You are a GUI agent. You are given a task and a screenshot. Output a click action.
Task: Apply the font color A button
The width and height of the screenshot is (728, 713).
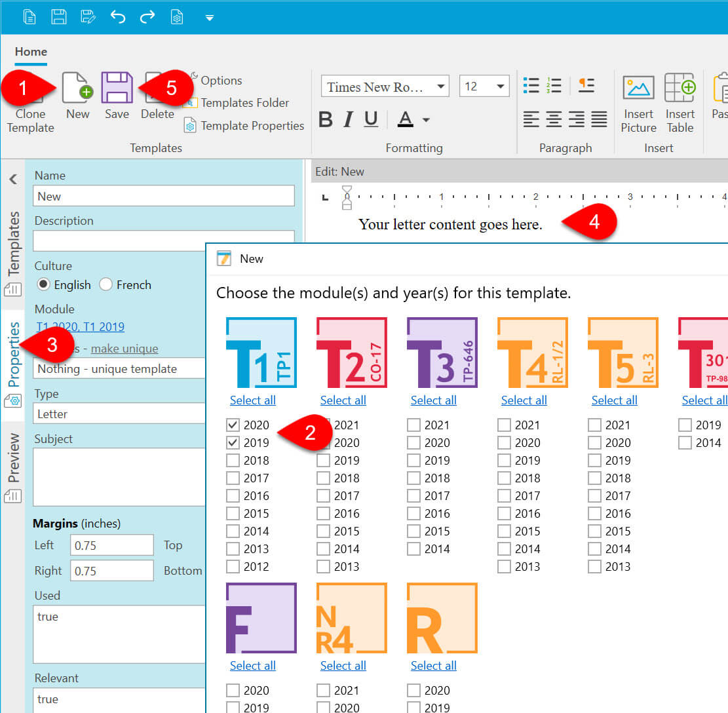(406, 120)
